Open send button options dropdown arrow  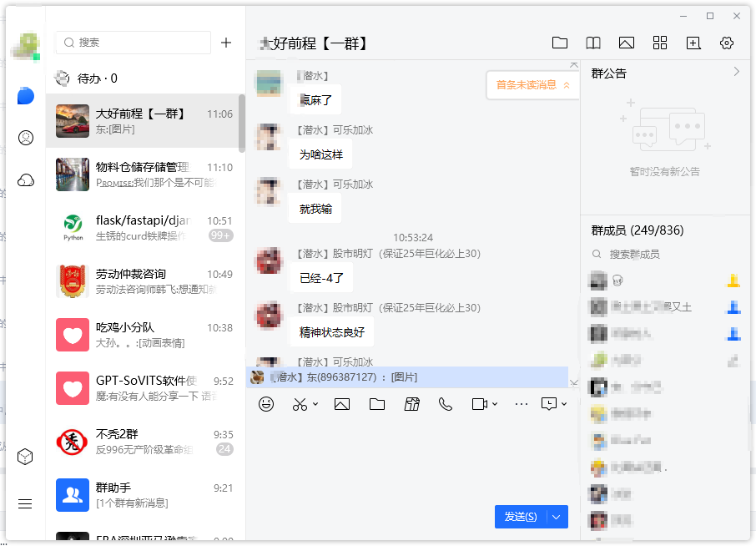click(x=557, y=517)
